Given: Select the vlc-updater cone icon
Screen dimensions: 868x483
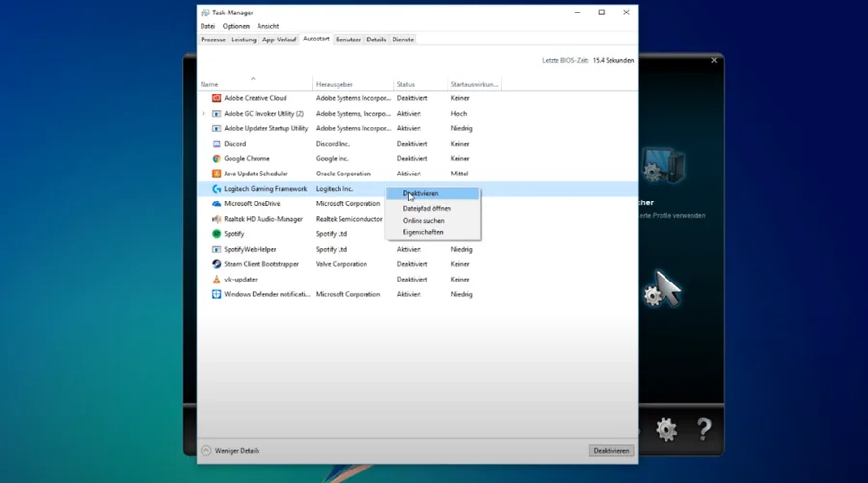Looking at the screenshot, I should (x=216, y=280).
